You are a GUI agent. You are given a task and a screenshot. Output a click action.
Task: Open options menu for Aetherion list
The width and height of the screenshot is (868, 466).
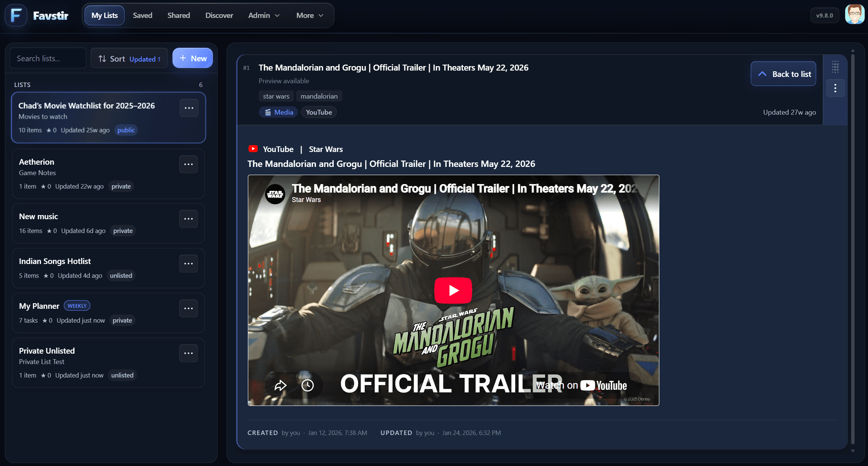pyautogui.click(x=189, y=164)
